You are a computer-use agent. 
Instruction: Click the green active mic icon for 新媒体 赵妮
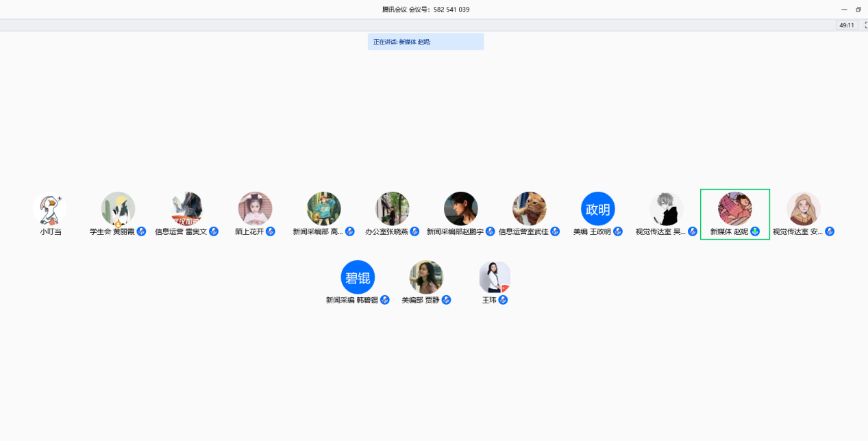(755, 231)
